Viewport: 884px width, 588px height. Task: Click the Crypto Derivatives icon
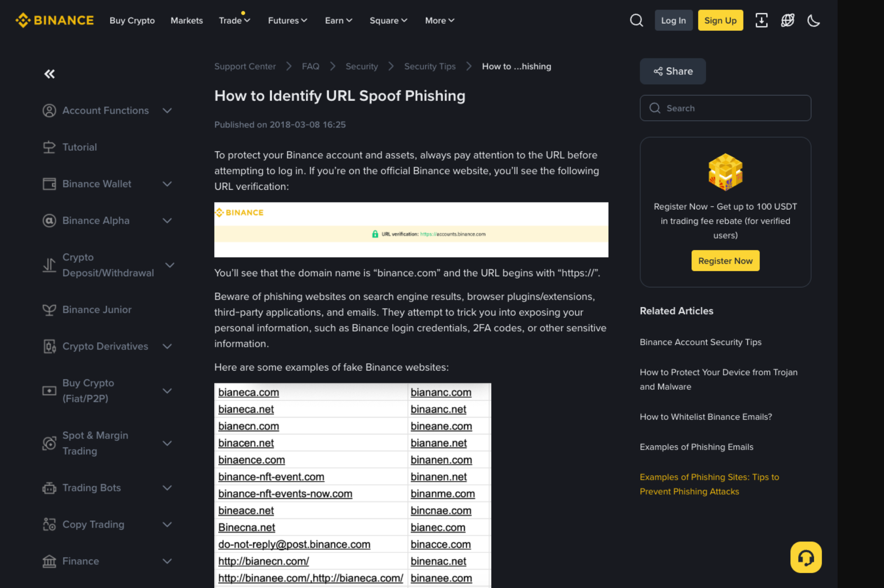point(49,346)
